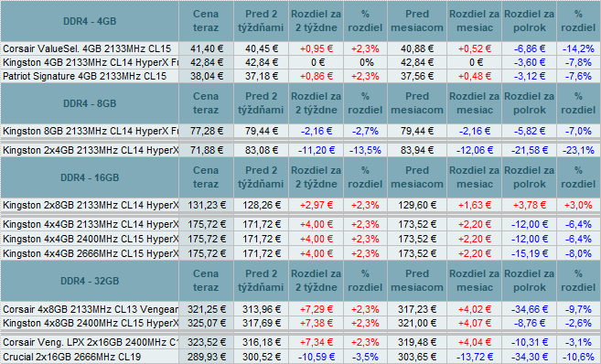Click the -23,1% half-year difference cell

[x=578, y=150]
